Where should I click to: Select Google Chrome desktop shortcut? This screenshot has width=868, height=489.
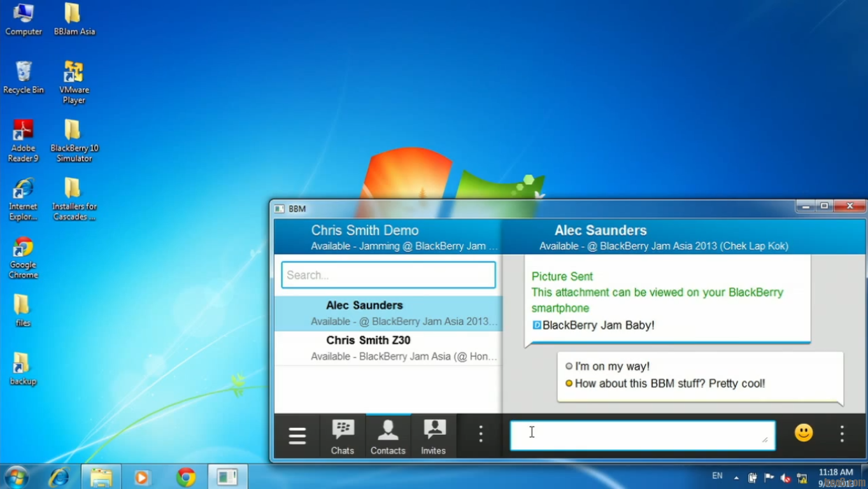(24, 258)
